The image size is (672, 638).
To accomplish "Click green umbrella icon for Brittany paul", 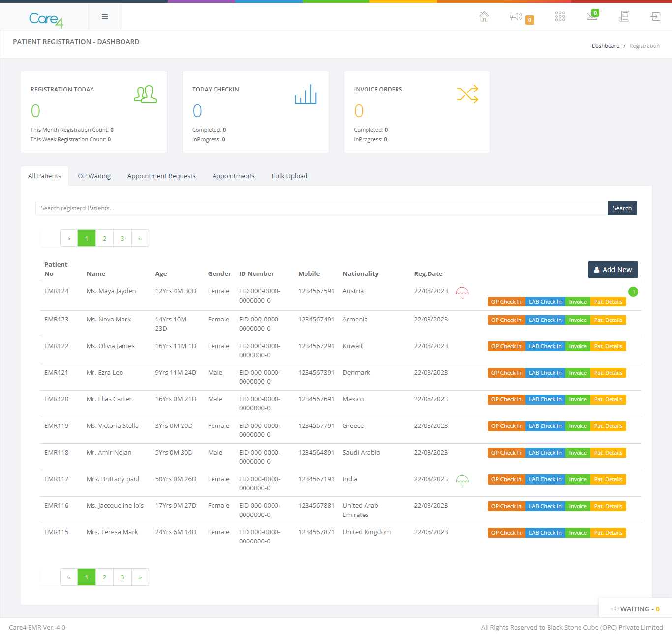I will [462, 481].
